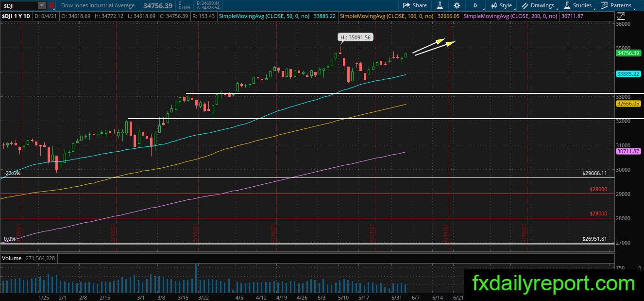Click the 31000 price axis label
644x301 pixels.
click(x=624, y=145)
